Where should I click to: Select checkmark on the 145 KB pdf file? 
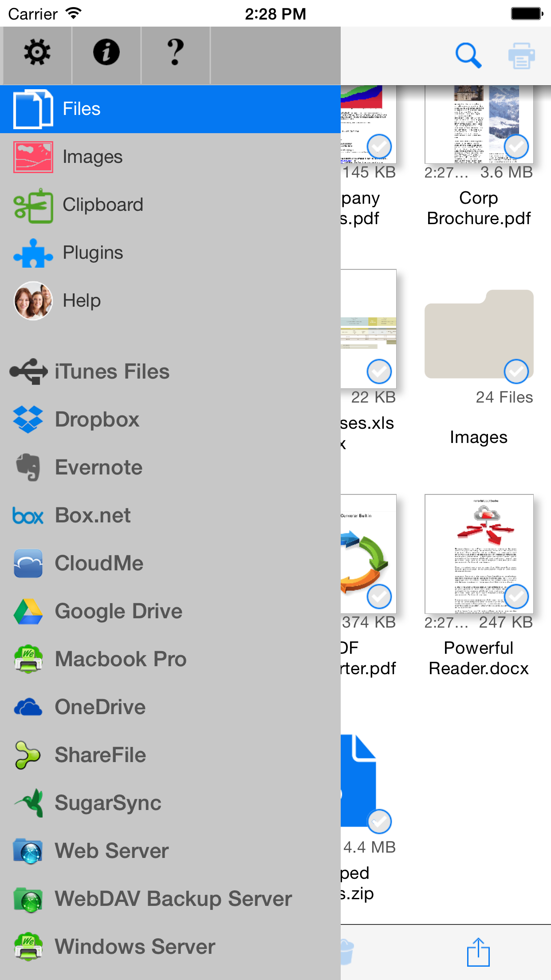pyautogui.click(x=379, y=146)
